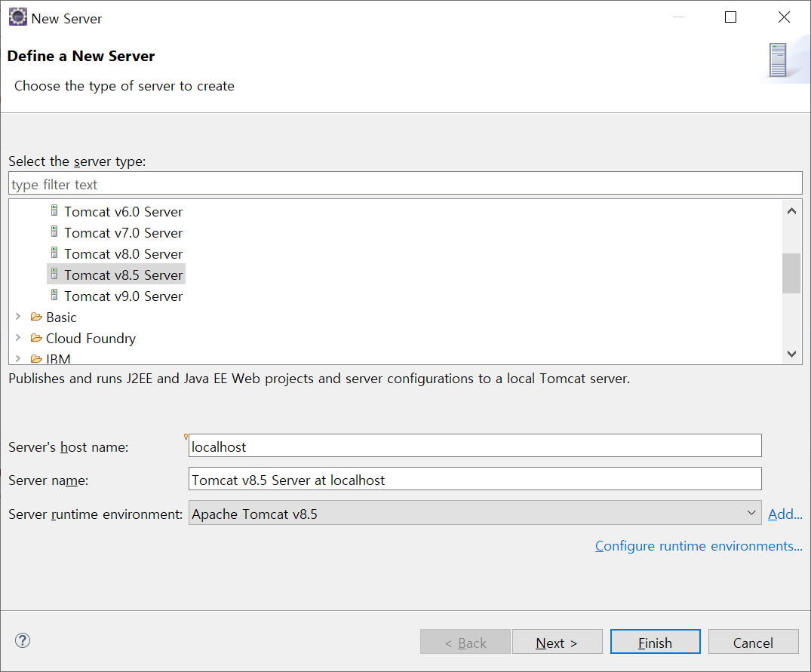
Task: Open the help question mark icon
Action: click(x=23, y=640)
